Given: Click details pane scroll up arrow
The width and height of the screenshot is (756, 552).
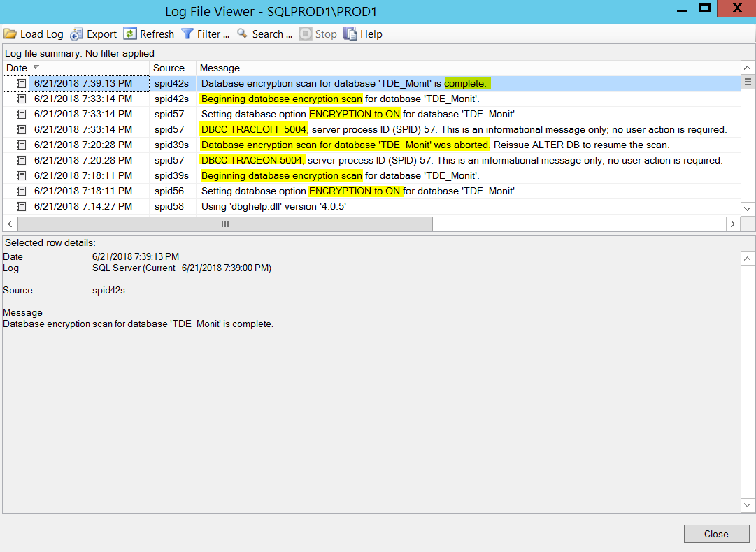Looking at the screenshot, I should 748,259.
